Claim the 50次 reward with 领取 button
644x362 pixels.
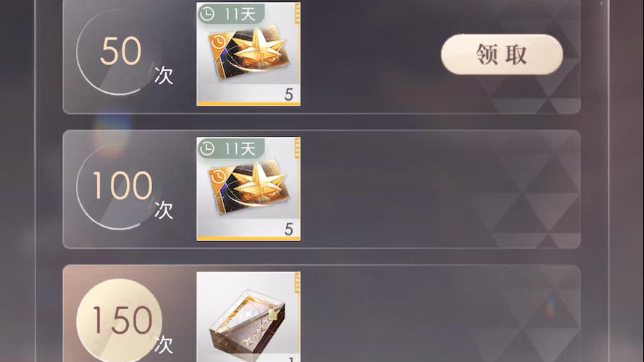(x=502, y=54)
